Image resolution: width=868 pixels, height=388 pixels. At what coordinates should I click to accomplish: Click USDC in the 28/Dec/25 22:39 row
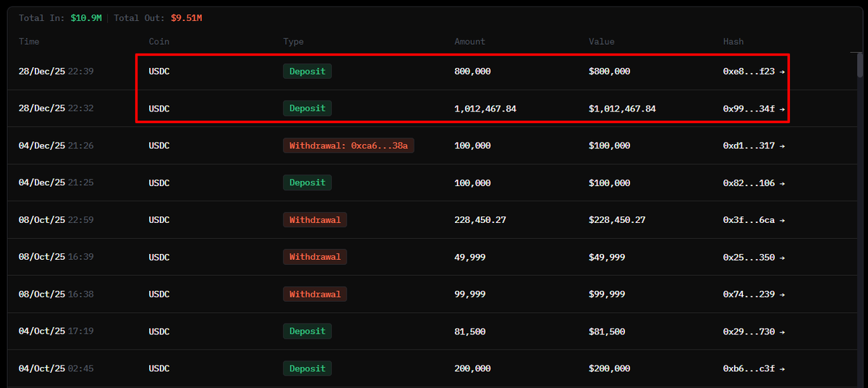pyautogui.click(x=159, y=72)
